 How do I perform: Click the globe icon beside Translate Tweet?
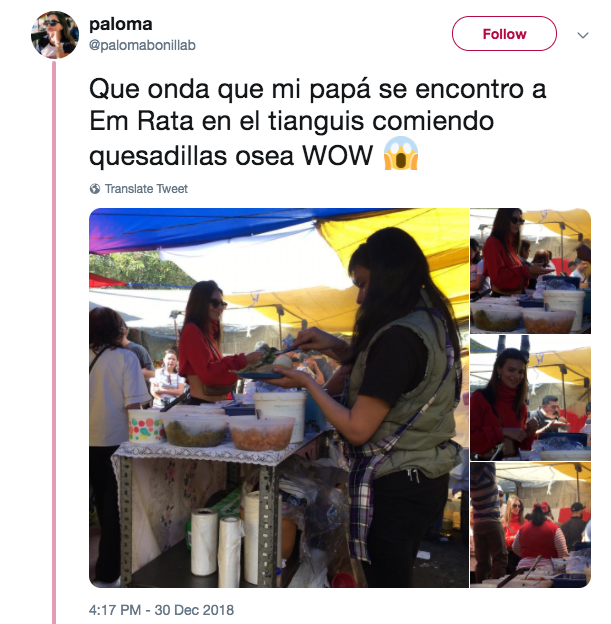[x=95, y=189]
